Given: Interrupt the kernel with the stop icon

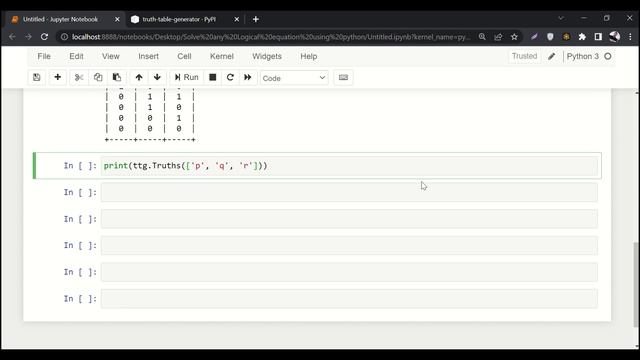Looking at the screenshot, I should (213, 78).
